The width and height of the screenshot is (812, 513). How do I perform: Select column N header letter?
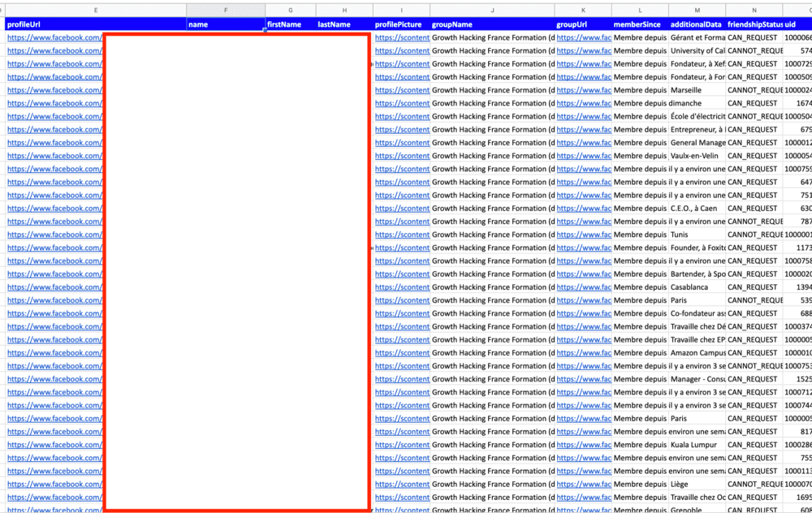754,11
